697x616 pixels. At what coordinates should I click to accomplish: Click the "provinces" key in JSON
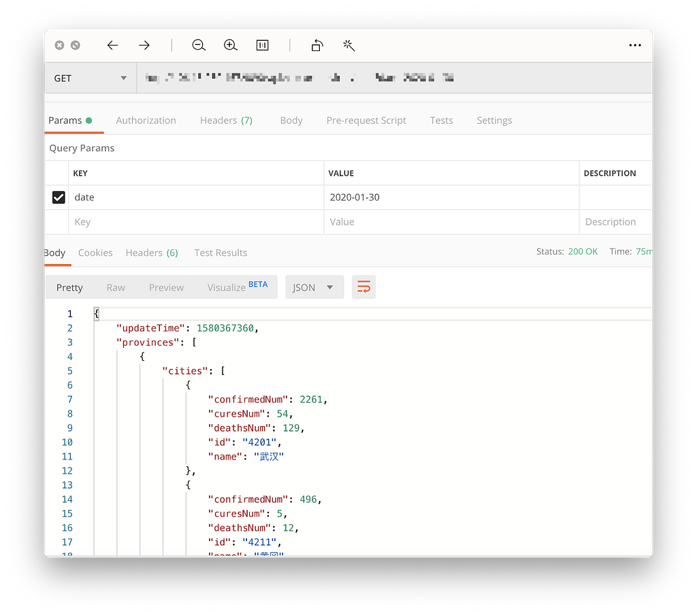click(x=147, y=342)
